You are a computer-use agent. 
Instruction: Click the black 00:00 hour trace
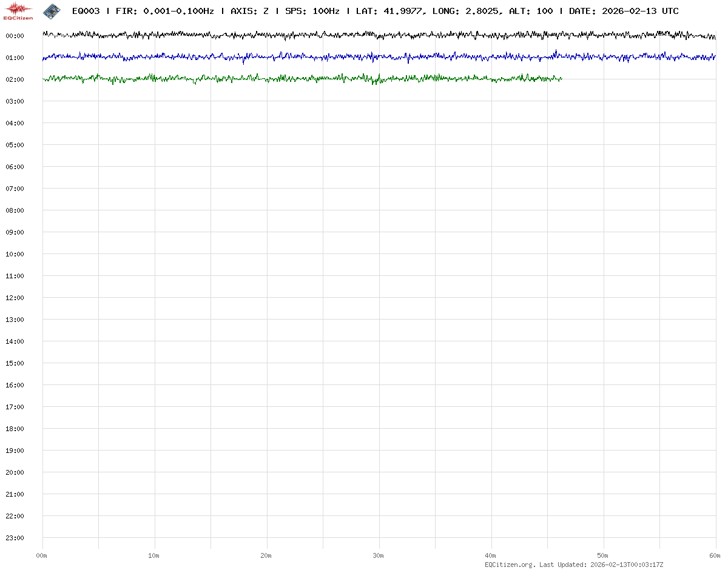click(364, 36)
